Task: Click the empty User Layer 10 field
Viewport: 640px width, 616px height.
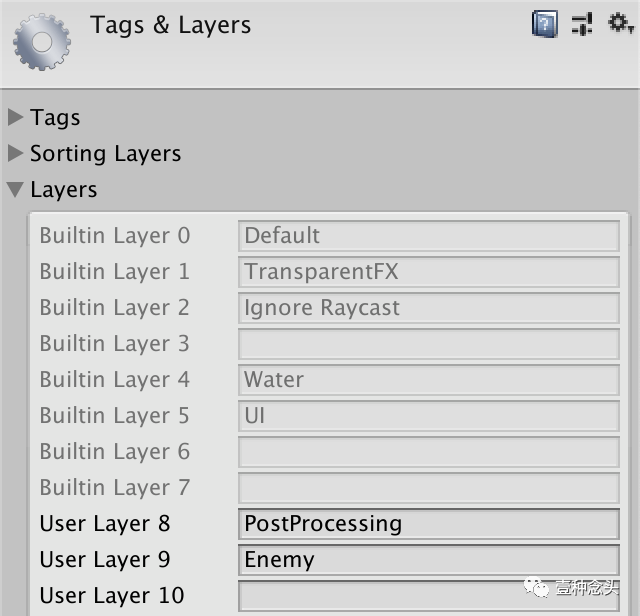Action: 429,595
